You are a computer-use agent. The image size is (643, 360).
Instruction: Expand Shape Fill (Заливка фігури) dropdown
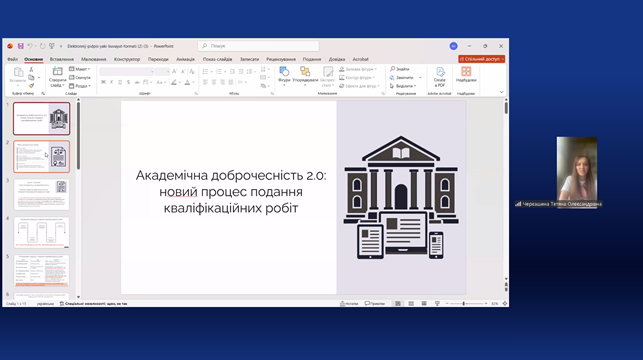(x=358, y=69)
